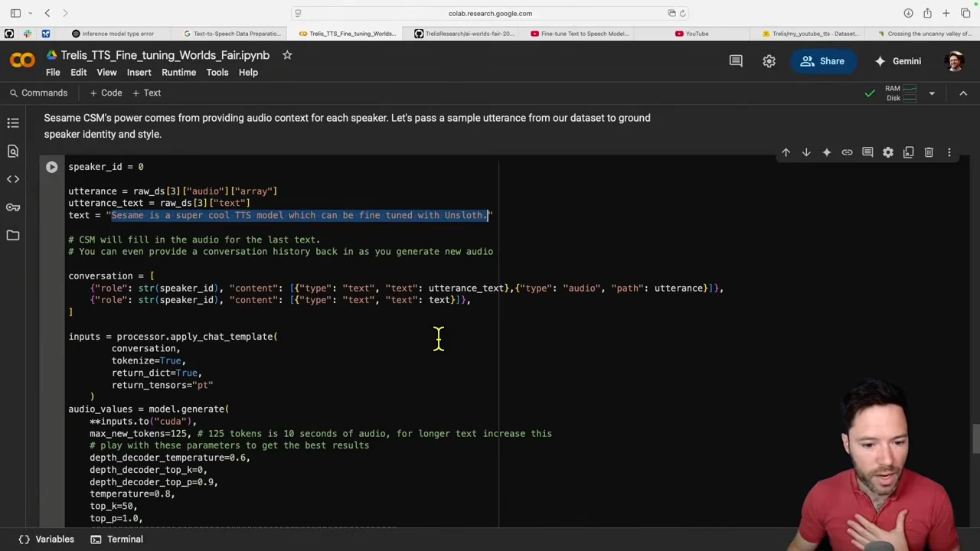Click the highlighted Sesame text string
The image size is (980, 551).
coord(299,215)
